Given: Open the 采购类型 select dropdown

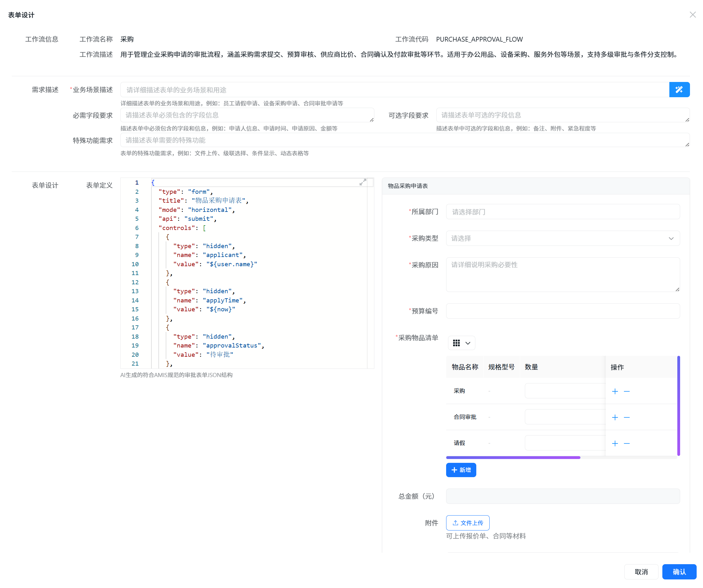Looking at the screenshot, I should click(562, 239).
